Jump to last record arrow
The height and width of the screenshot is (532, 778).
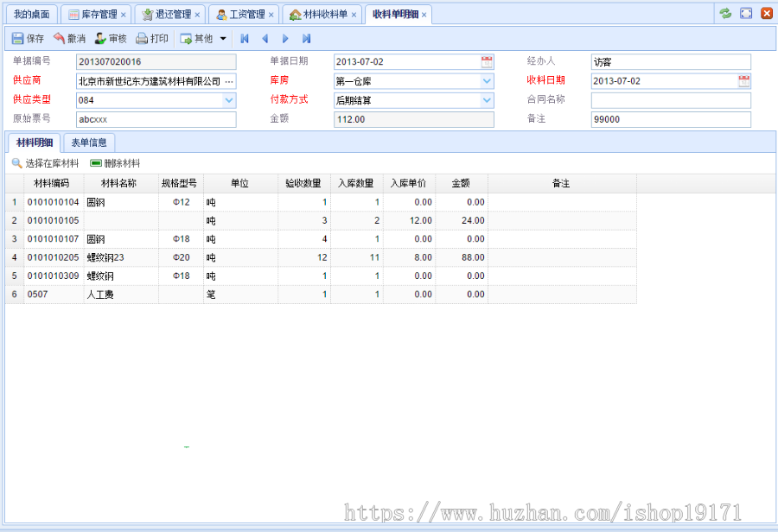tap(306, 39)
